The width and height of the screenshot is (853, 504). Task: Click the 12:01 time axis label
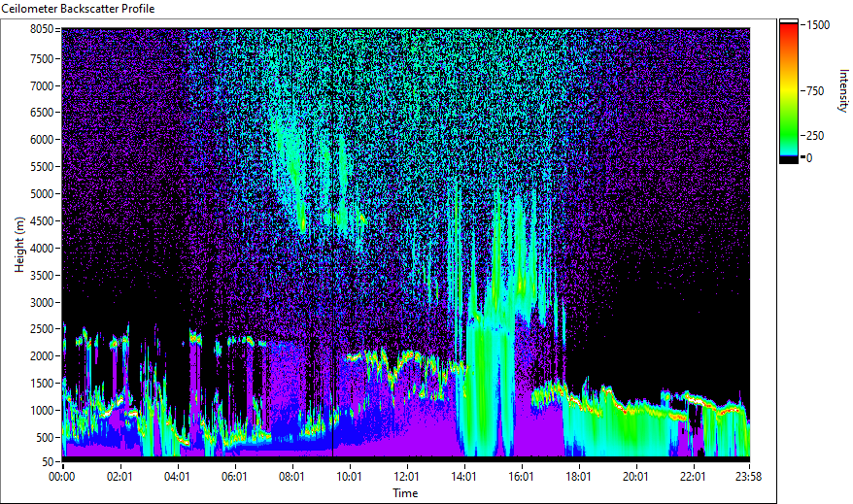406,477
